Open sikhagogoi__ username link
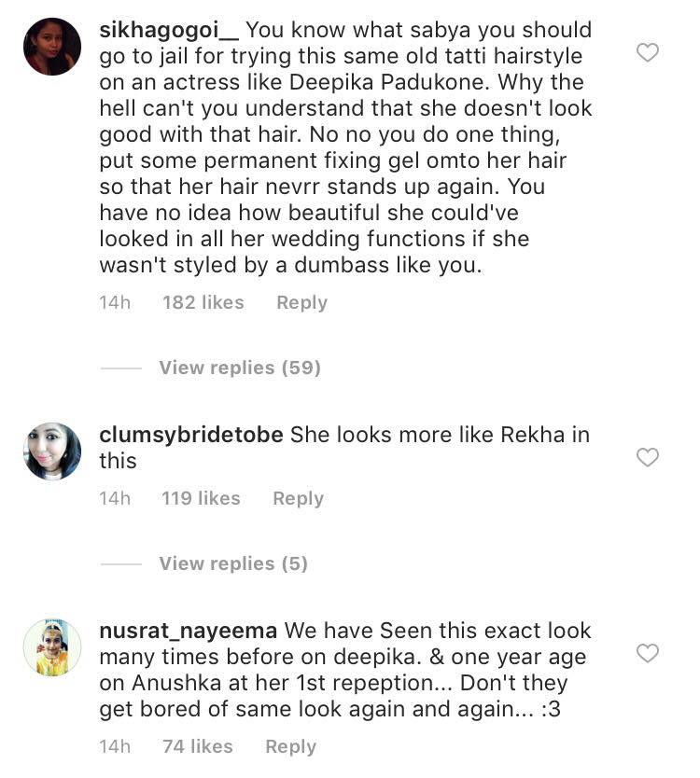 167,29
